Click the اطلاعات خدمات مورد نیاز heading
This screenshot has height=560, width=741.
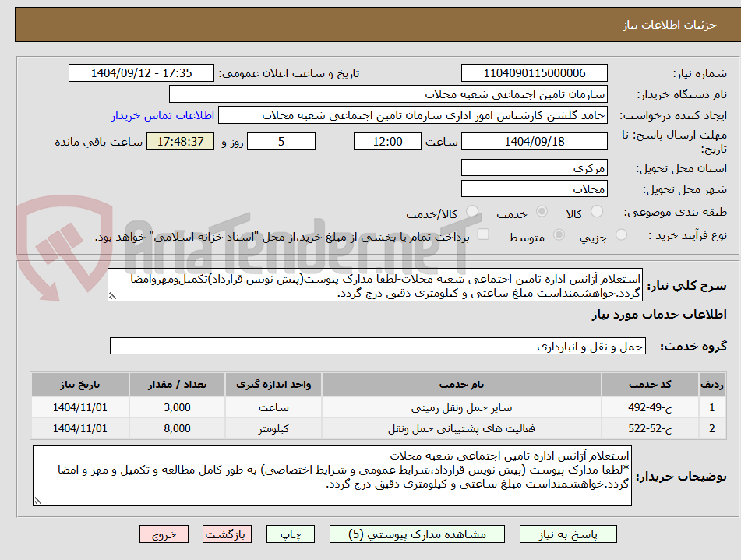(658, 315)
